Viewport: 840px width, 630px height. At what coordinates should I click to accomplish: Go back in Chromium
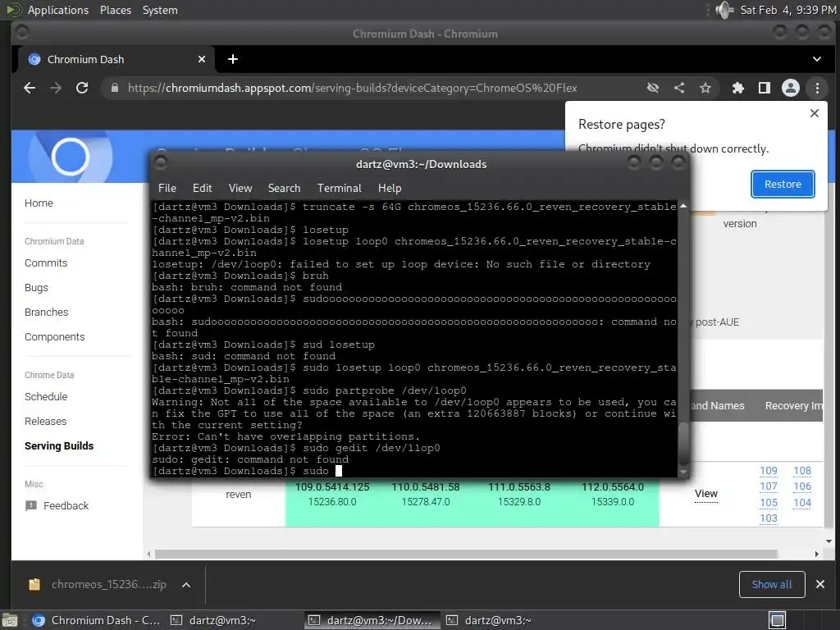[30, 88]
